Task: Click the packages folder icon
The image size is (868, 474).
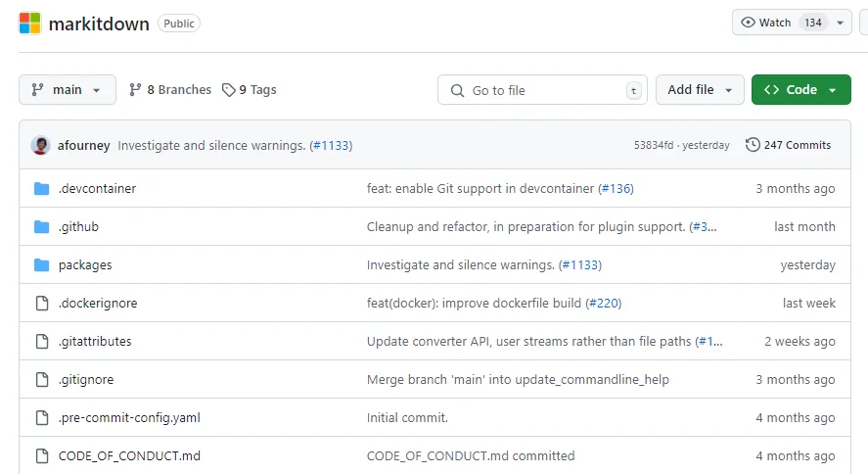Action: click(41, 265)
